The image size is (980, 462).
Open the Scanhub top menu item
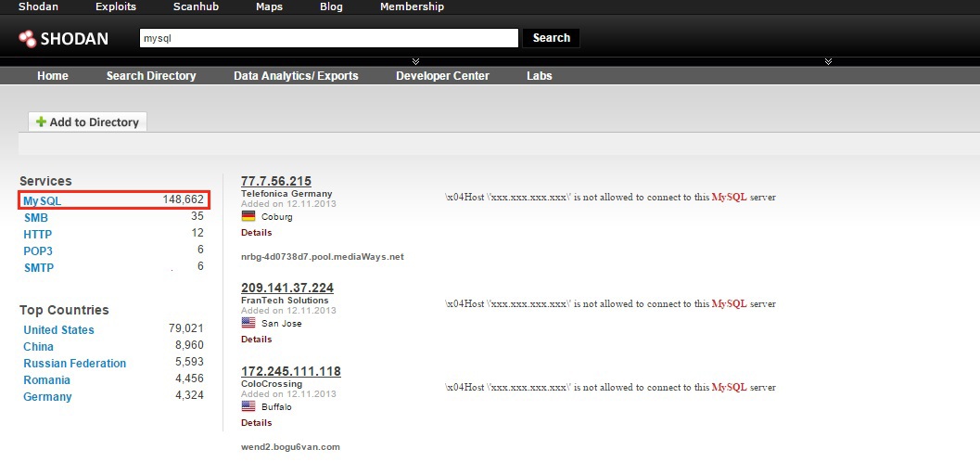point(196,6)
